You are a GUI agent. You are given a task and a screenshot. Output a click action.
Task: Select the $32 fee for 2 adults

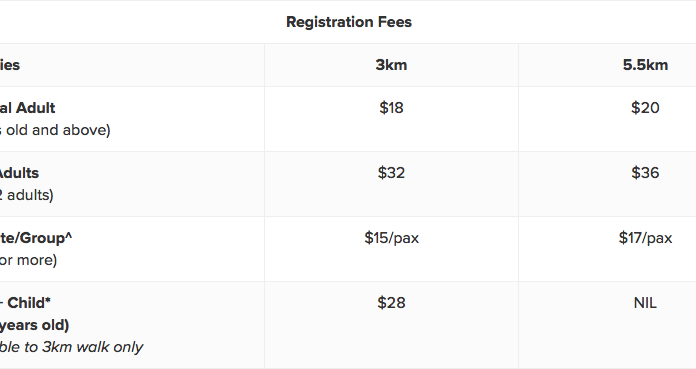(x=391, y=172)
